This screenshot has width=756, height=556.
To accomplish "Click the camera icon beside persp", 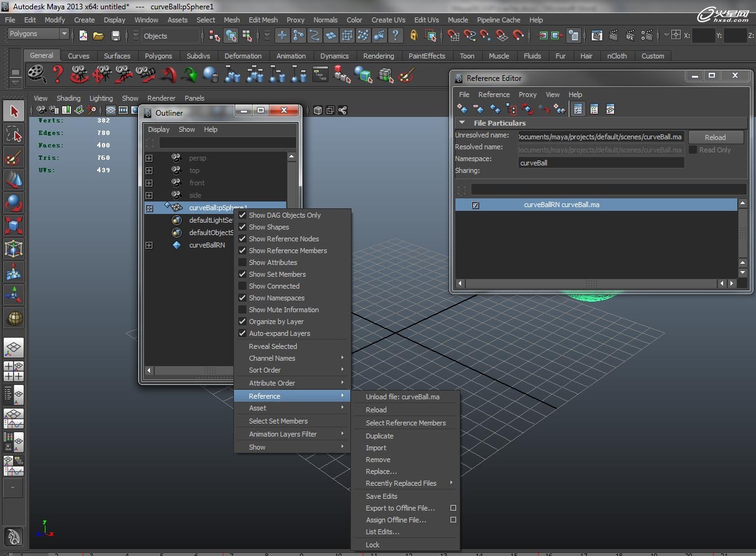I will click(177, 158).
